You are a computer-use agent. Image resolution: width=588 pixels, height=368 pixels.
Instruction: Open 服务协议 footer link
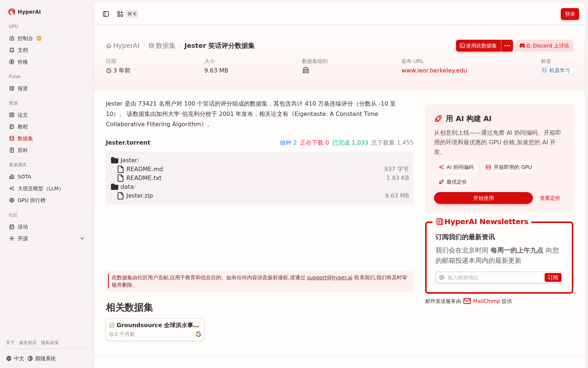[28, 343]
